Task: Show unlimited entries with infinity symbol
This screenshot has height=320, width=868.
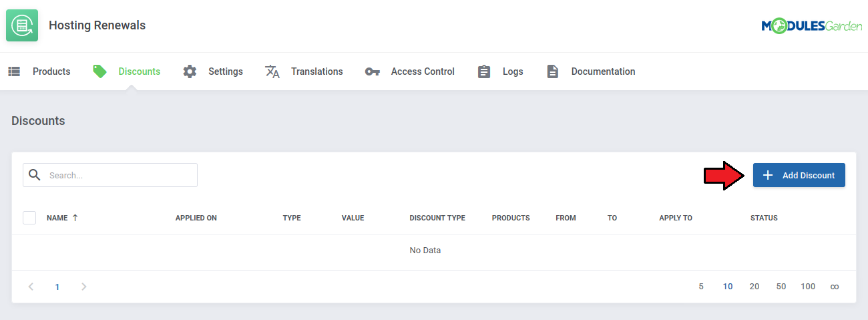Action: click(835, 287)
